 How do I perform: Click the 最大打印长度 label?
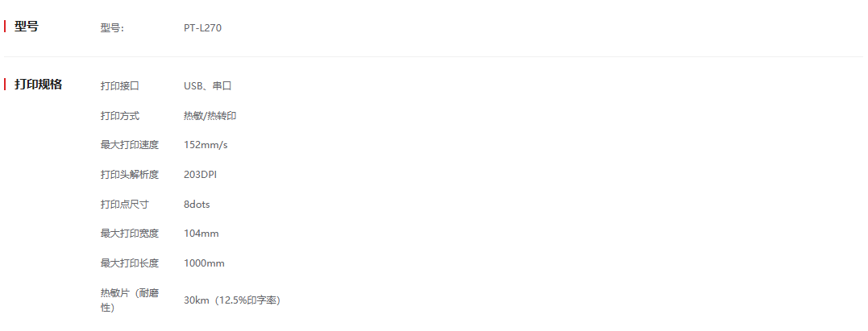[129, 263]
